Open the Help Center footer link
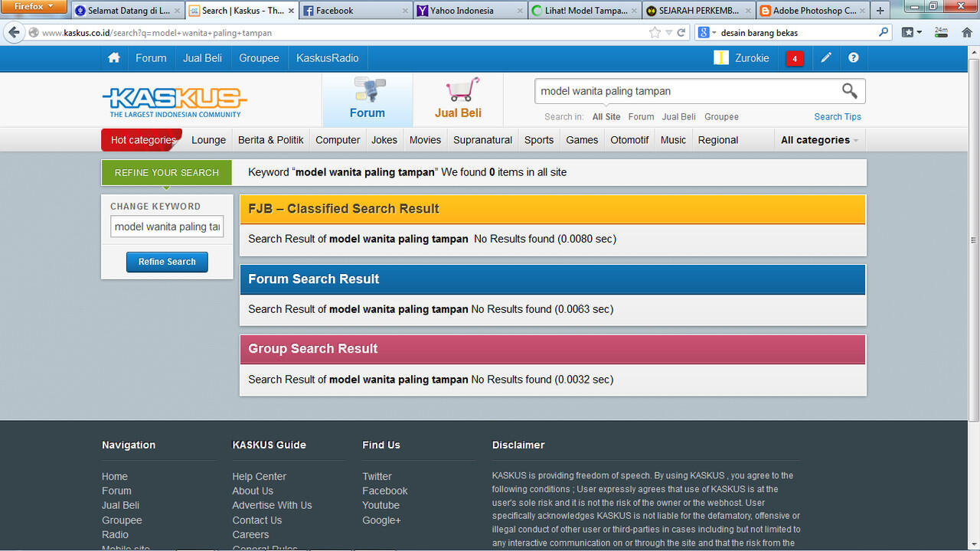This screenshot has width=980, height=551. (259, 476)
